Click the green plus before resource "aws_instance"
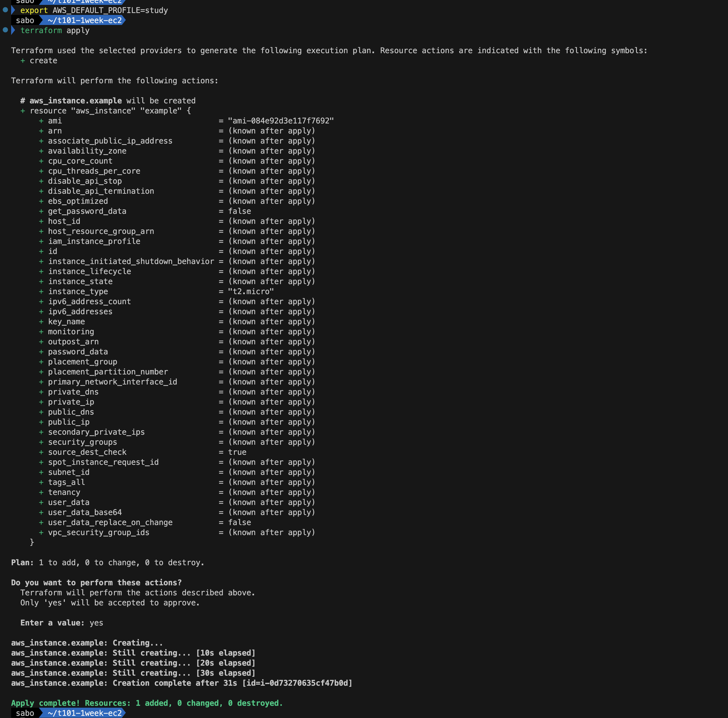Screen dimensions: 728x718 [23, 111]
